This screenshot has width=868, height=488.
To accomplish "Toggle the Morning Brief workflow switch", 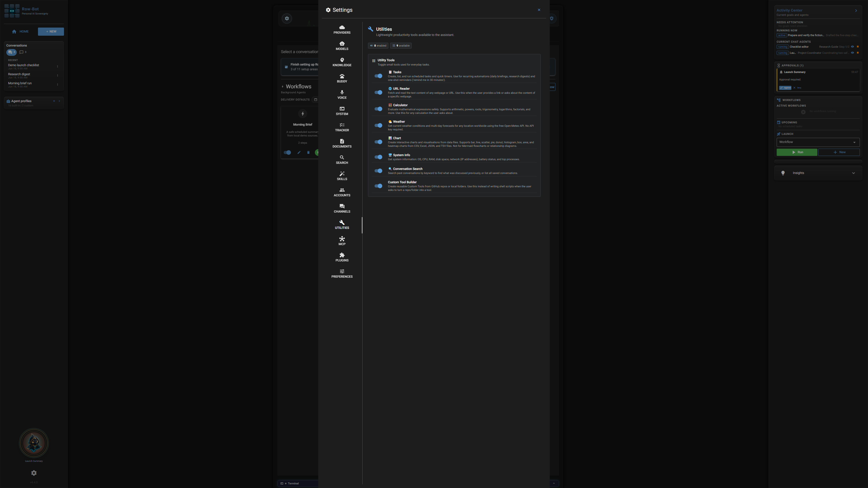I will tap(288, 152).
